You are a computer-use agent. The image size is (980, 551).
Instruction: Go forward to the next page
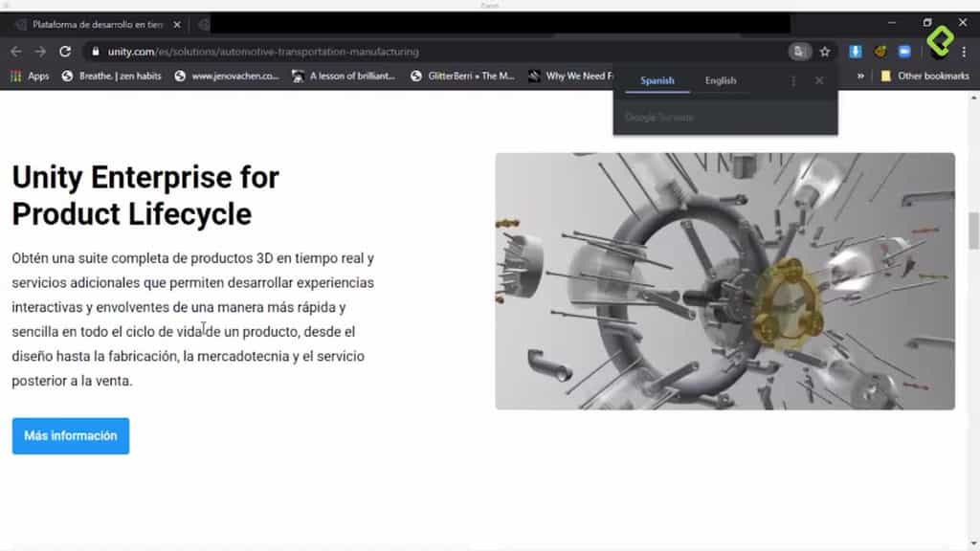click(x=40, y=52)
